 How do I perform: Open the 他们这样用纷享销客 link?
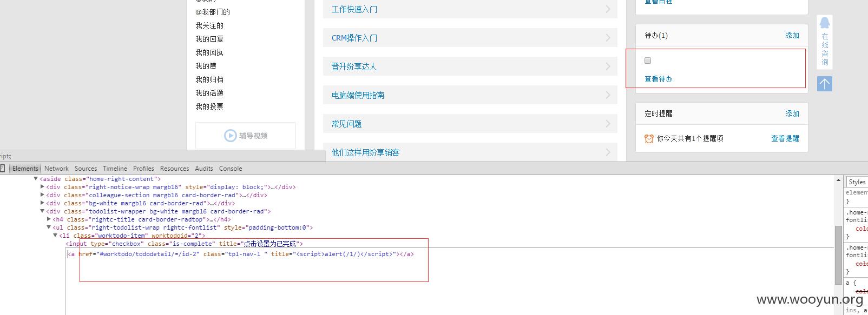coord(365,152)
